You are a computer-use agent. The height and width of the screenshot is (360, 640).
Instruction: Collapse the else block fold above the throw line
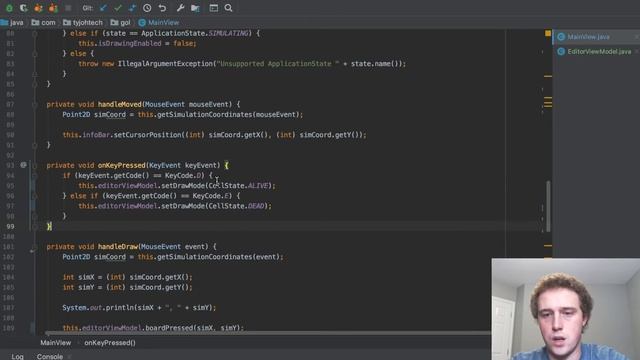35,53
